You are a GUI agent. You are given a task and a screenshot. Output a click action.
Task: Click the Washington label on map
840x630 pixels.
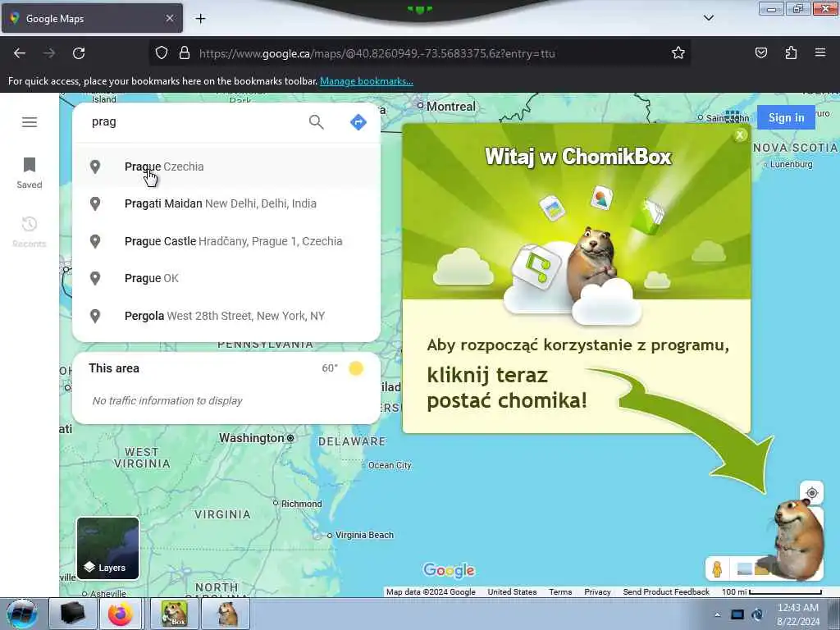[x=251, y=438]
